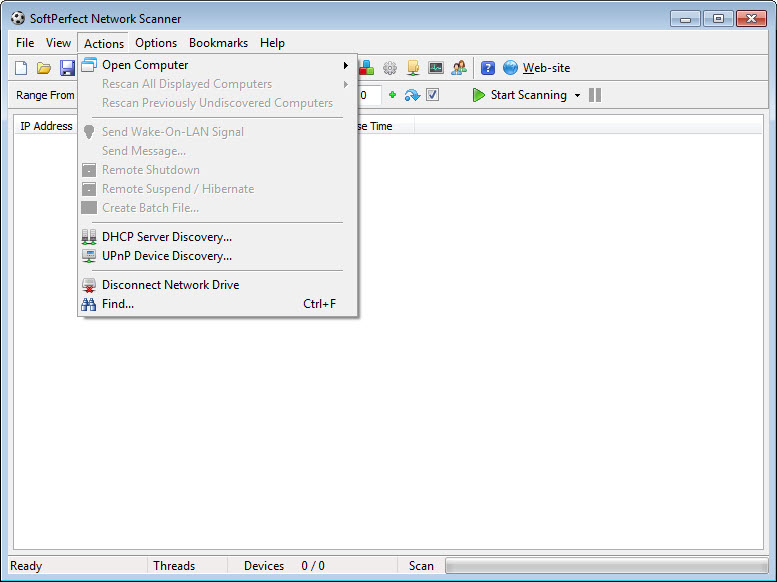
Task: Click the blue arrow auto-detect range icon
Action: click(412, 95)
